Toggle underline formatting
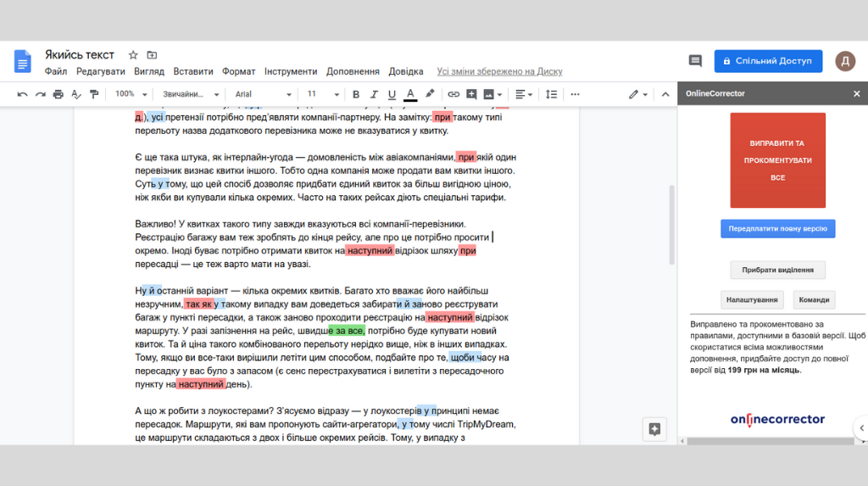This screenshot has width=868, height=486. 392,94
